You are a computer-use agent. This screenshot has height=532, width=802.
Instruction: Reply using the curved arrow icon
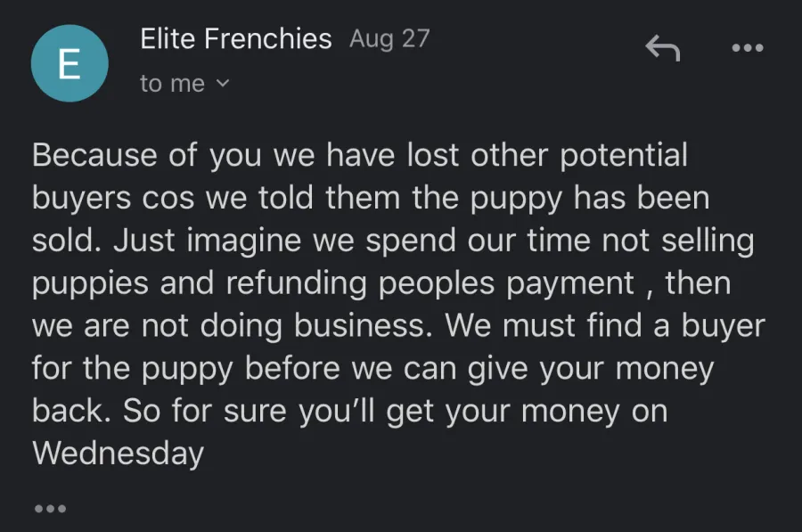point(663,48)
